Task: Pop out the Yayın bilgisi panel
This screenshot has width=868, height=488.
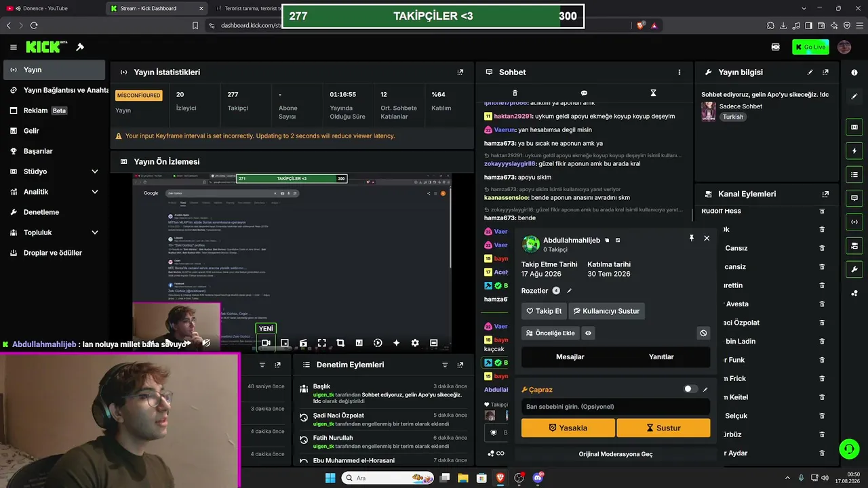Action: [825, 72]
